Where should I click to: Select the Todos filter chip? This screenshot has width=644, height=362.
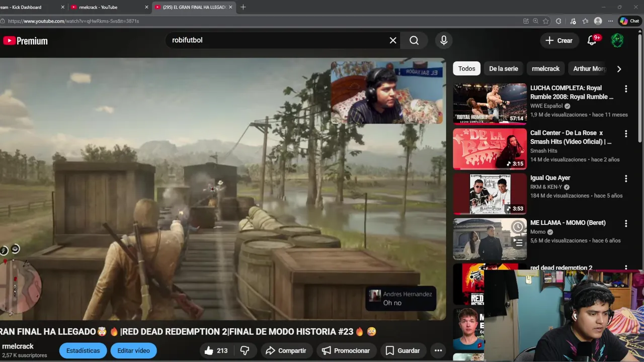click(x=466, y=68)
